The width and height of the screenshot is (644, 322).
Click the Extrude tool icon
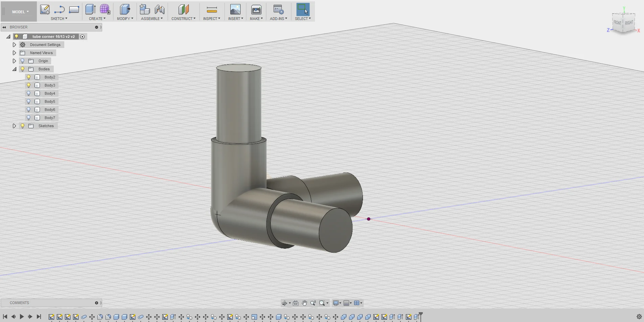pos(90,9)
